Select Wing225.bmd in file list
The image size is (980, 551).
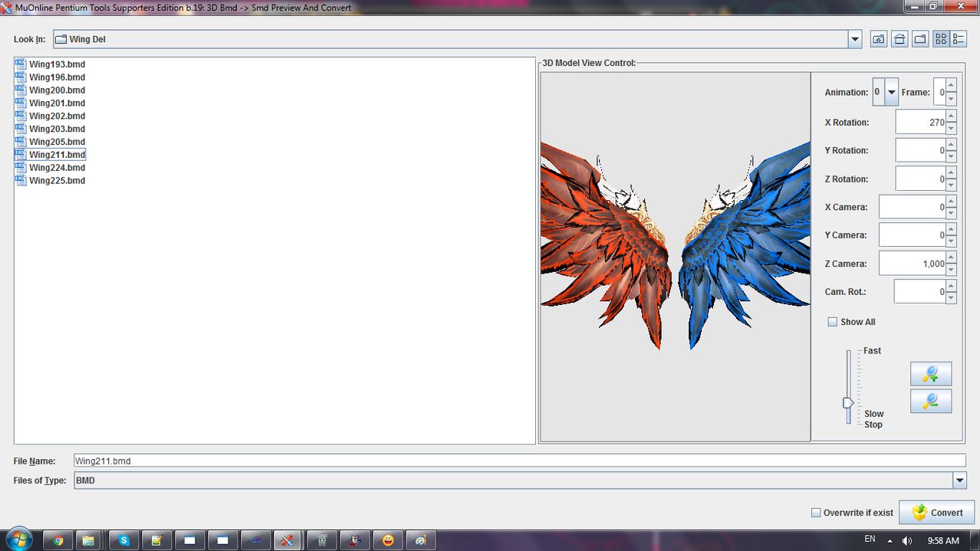tap(50, 181)
